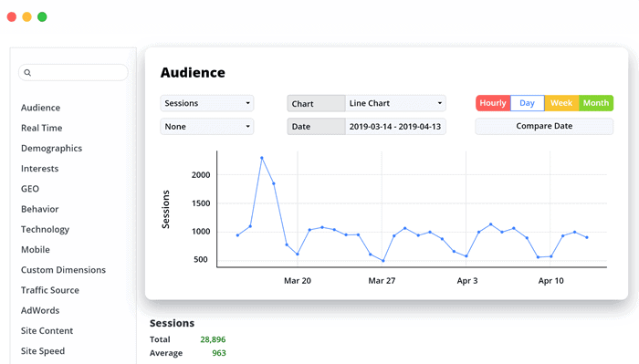This screenshot has height=364, width=639.
Task: Open the Line Chart type dropdown
Action: click(395, 103)
